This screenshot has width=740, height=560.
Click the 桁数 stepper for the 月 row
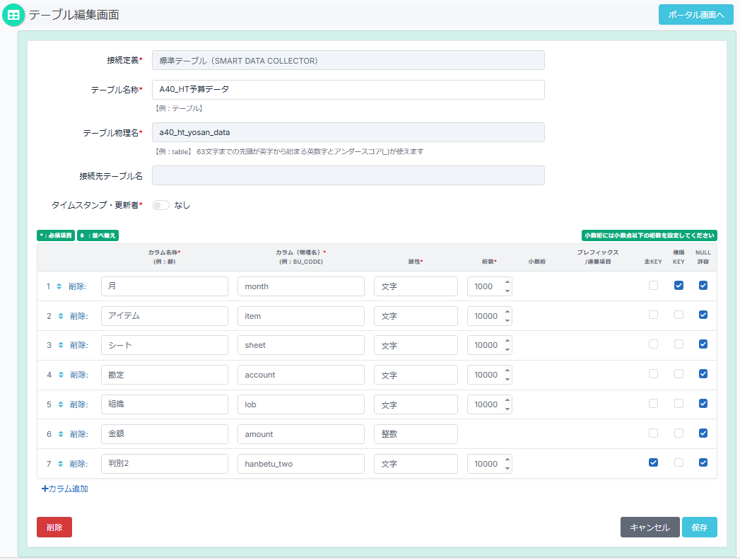(507, 286)
